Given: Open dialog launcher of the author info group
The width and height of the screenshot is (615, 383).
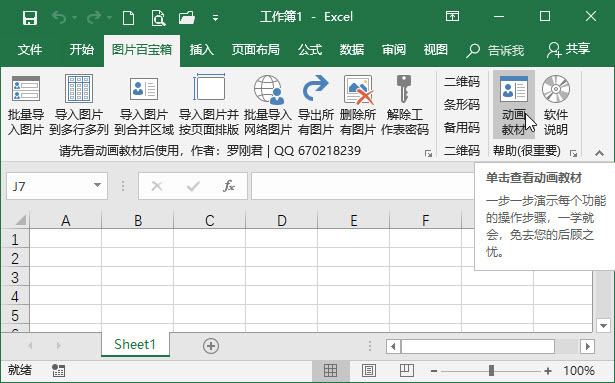Looking at the screenshot, I should 428,153.
